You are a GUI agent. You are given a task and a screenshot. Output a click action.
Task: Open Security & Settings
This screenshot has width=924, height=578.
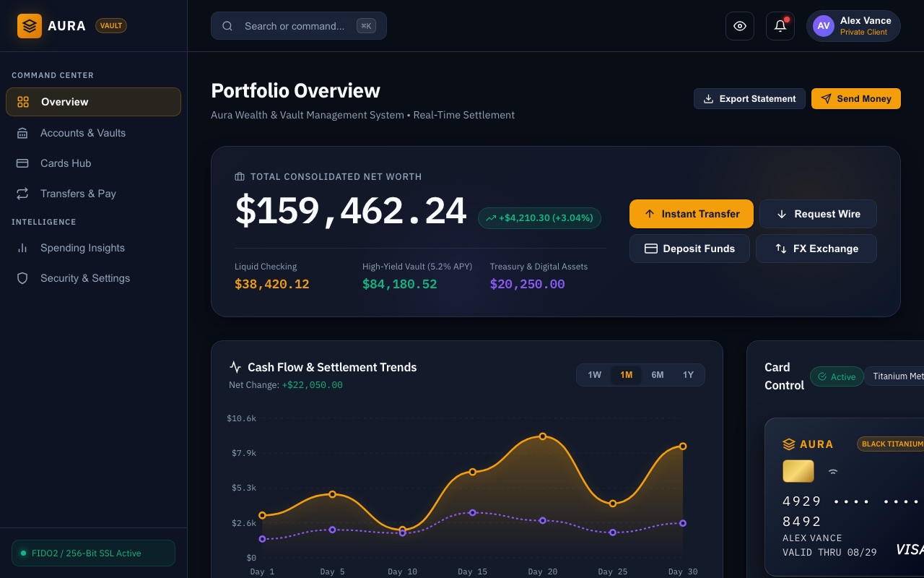click(x=93, y=278)
